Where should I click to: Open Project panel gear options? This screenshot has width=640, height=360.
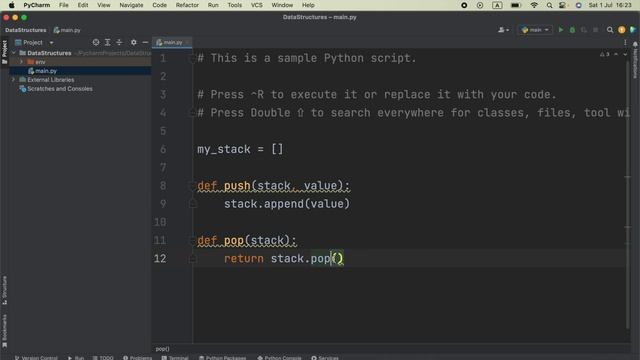pos(133,42)
